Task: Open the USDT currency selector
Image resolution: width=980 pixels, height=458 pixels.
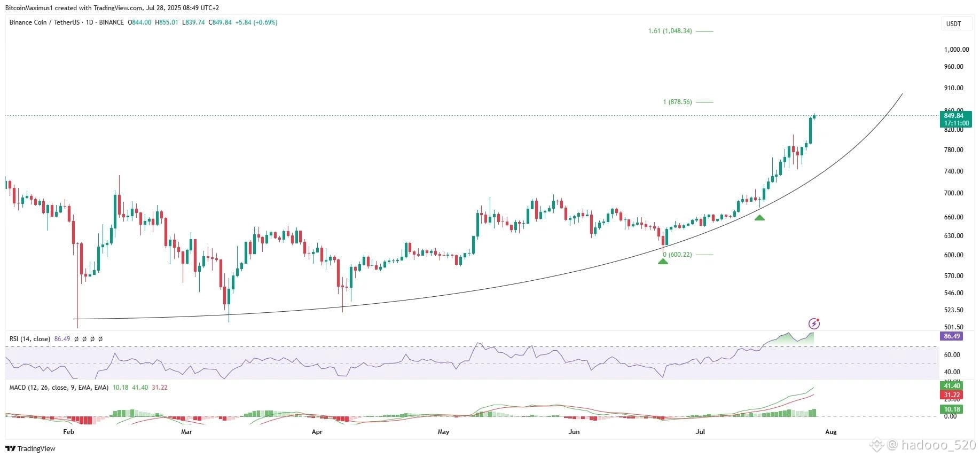Action: (x=953, y=24)
